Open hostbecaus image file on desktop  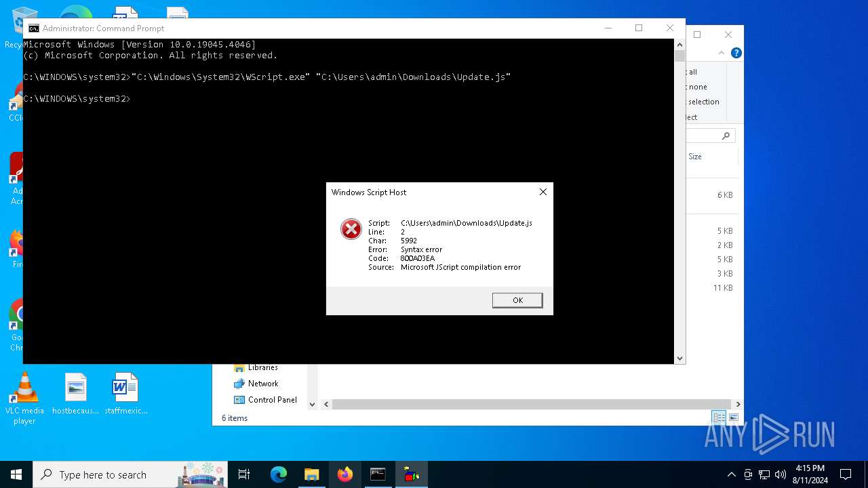click(x=75, y=394)
